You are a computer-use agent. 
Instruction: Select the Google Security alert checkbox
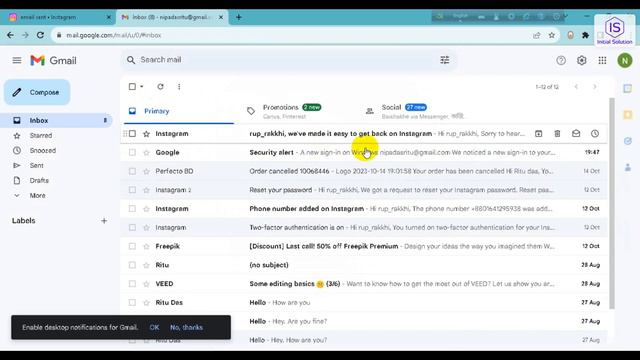132,152
